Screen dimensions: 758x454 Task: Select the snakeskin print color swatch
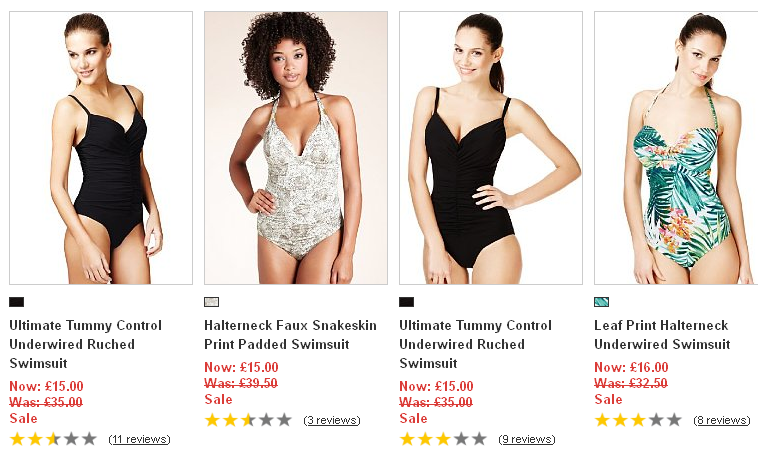point(211,302)
